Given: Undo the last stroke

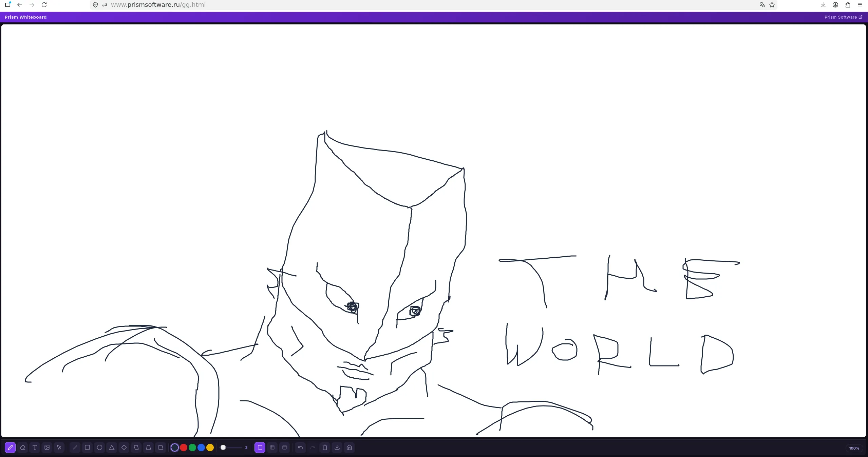Looking at the screenshot, I should [x=300, y=448].
